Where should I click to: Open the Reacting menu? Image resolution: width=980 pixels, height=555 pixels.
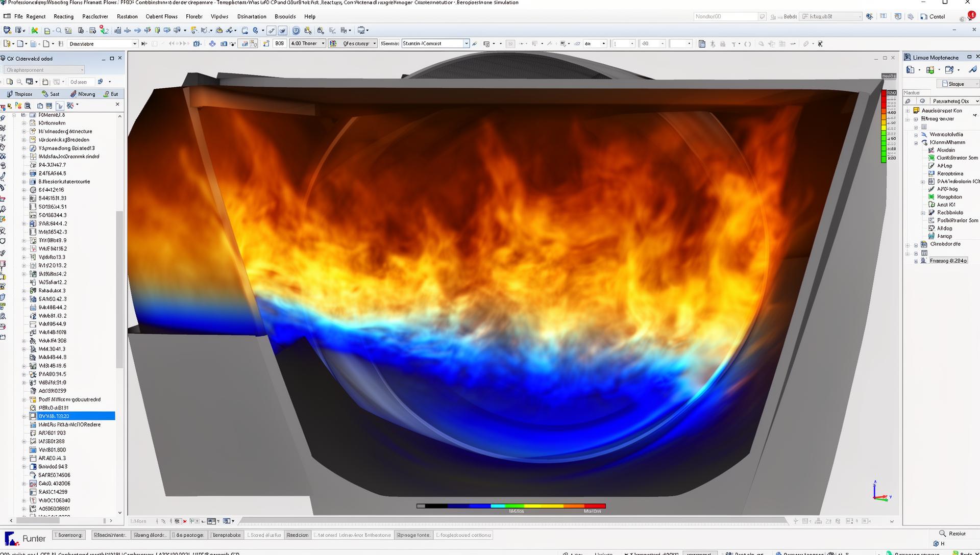click(63, 16)
